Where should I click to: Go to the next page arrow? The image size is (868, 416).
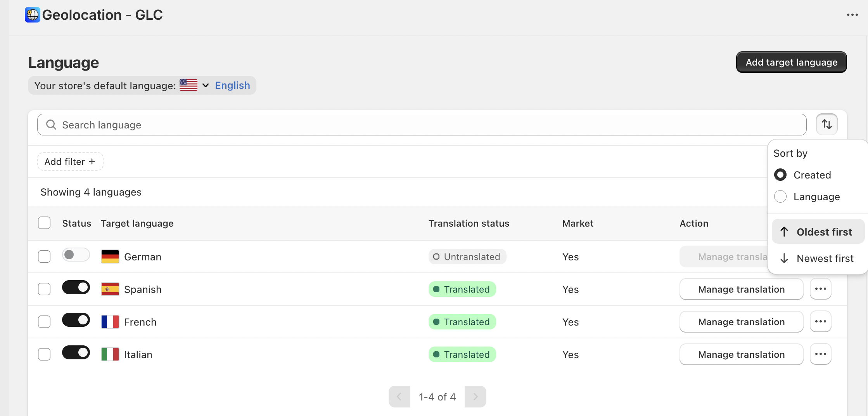475,397
